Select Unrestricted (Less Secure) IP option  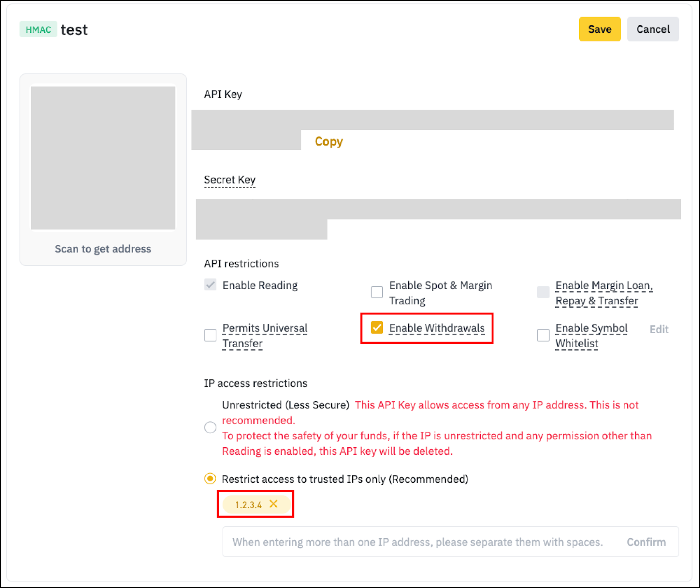210,428
